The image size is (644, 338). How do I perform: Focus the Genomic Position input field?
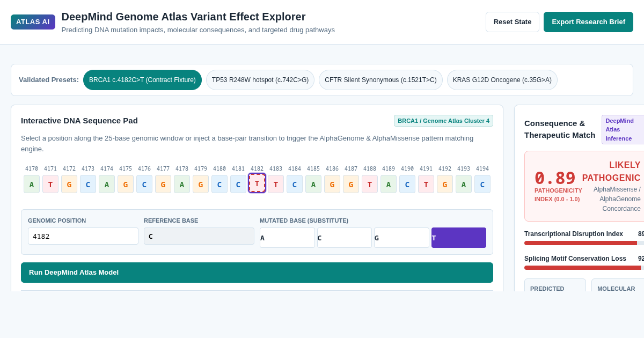click(x=83, y=236)
